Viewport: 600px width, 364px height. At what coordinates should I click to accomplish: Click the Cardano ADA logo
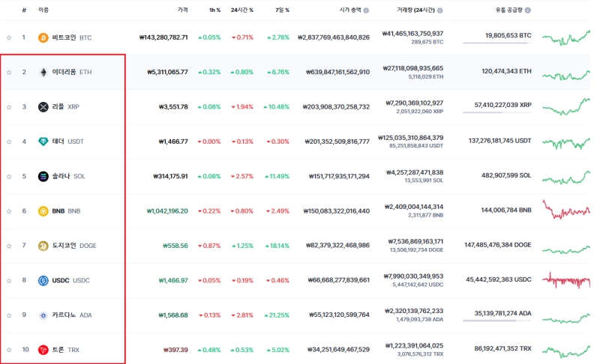(43, 315)
